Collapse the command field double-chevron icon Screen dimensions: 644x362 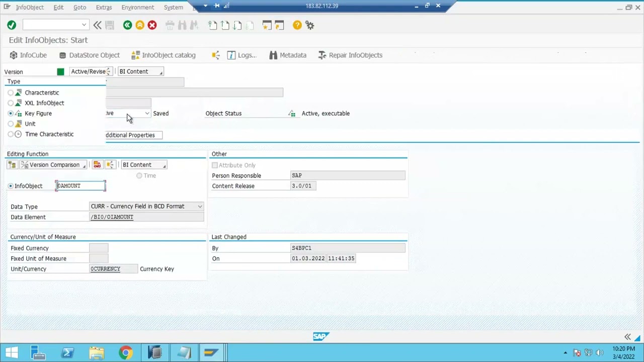tap(97, 25)
